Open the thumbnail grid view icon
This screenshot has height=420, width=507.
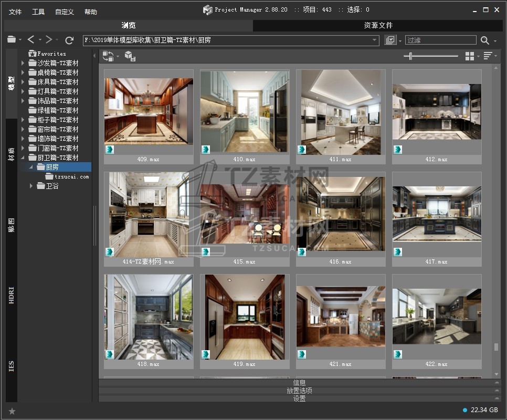click(x=470, y=56)
